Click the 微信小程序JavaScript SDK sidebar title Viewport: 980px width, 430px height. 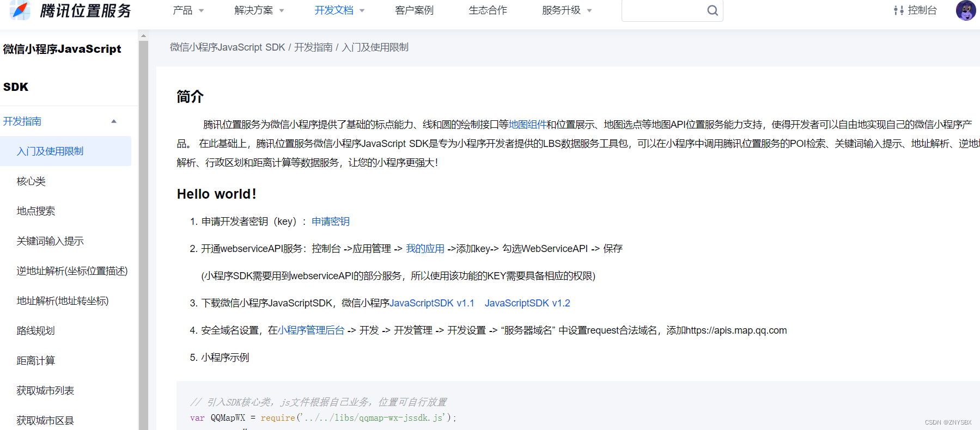pos(62,67)
